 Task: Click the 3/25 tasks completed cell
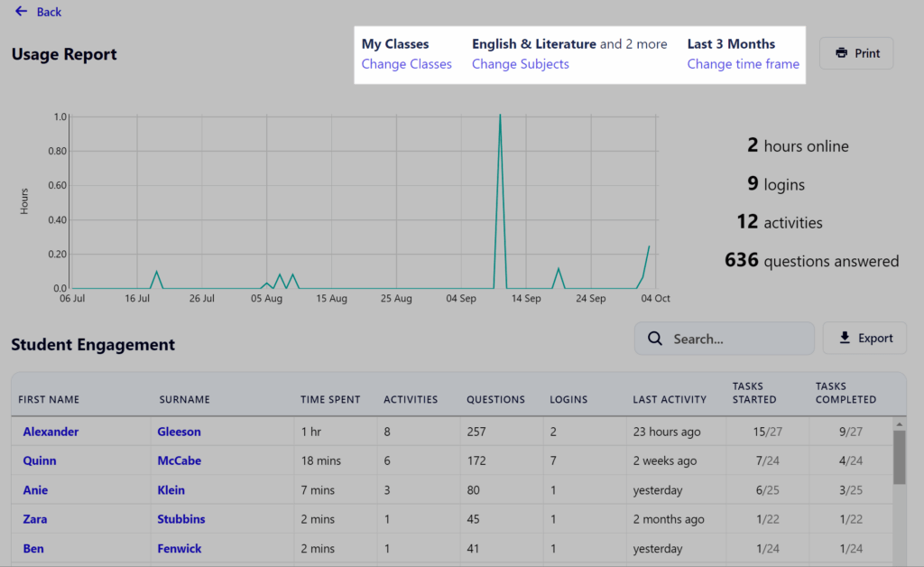(850, 489)
